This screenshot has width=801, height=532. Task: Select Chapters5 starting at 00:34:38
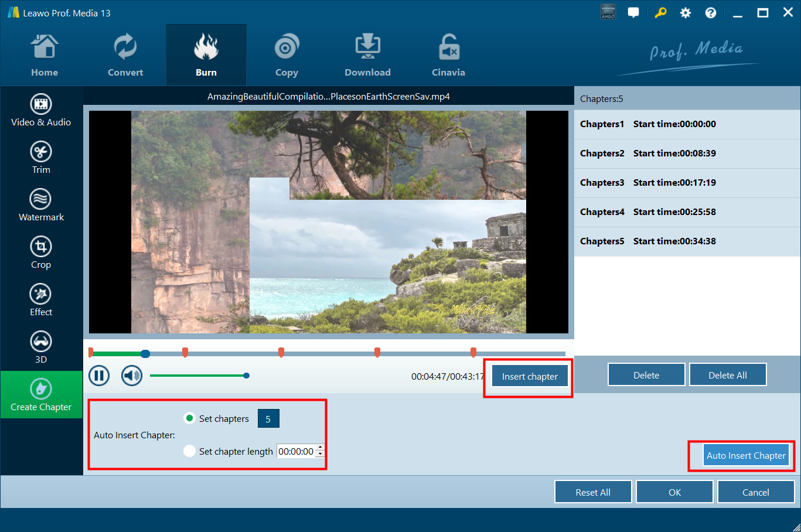point(687,241)
